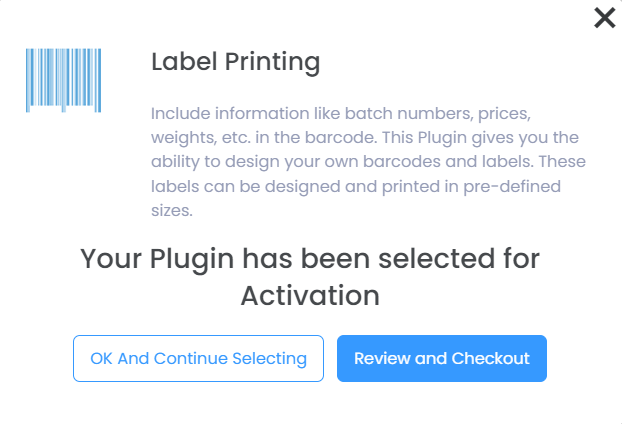Click the word 'Activation' in the heading
This screenshot has height=424, width=622.
point(310,296)
